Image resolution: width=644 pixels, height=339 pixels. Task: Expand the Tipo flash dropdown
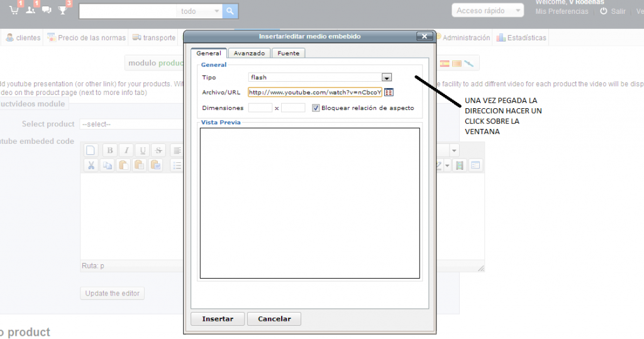tap(387, 77)
